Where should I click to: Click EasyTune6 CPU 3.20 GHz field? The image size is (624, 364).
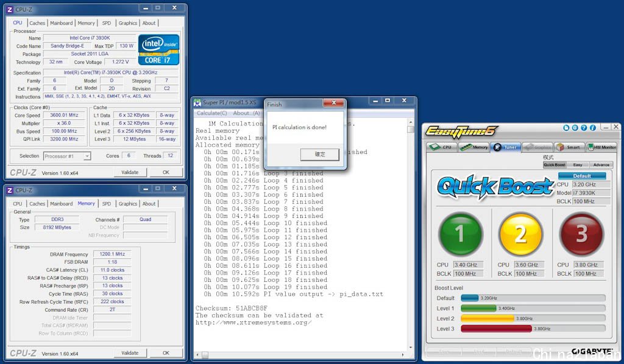coord(591,184)
